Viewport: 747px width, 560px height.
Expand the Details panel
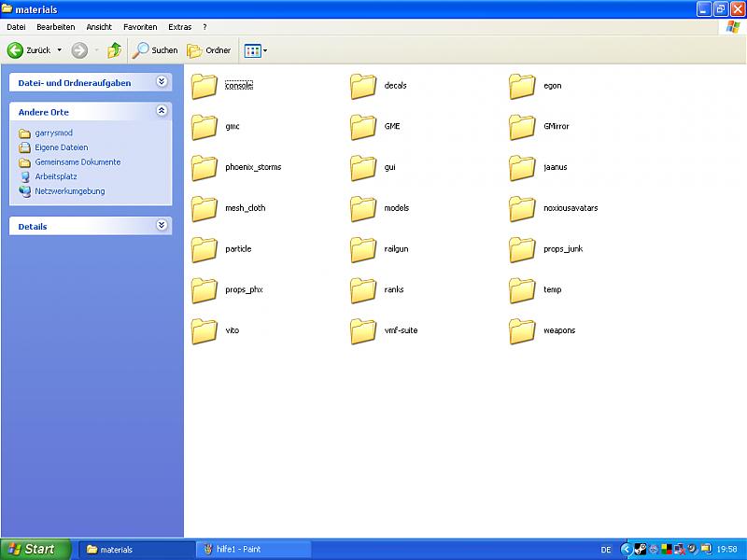(x=162, y=226)
